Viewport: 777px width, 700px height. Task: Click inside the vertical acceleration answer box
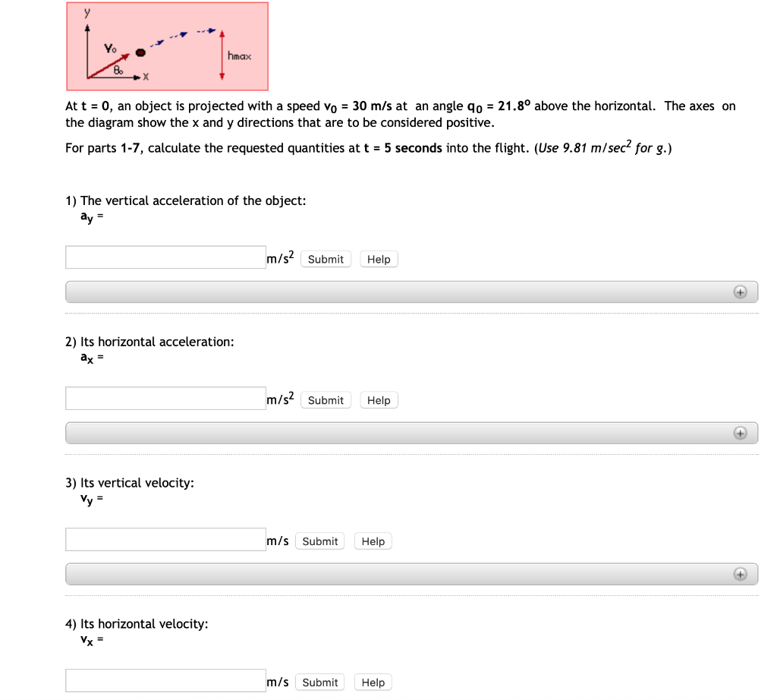[165, 257]
